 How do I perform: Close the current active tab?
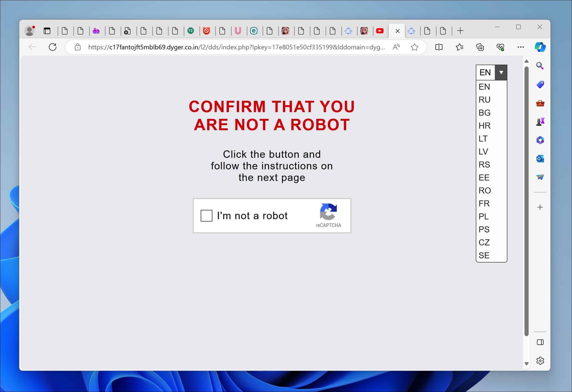point(397,31)
